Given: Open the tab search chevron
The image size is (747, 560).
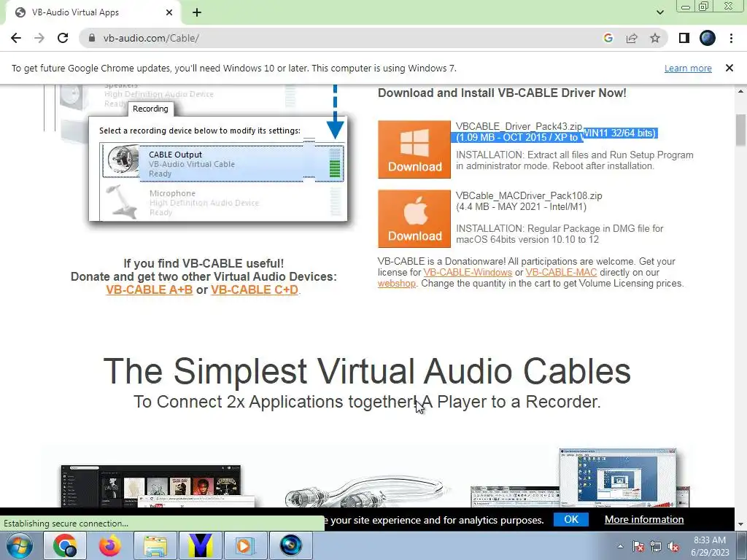Looking at the screenshot, I should click(x=659, y=12).
